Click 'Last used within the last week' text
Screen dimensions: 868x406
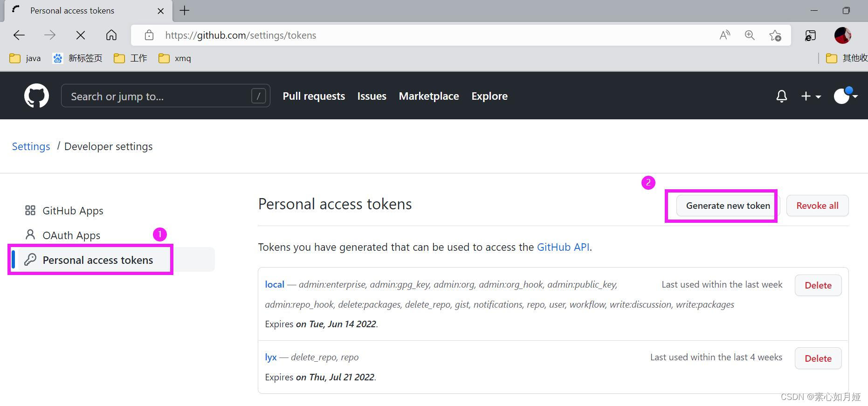pos(722,284)
